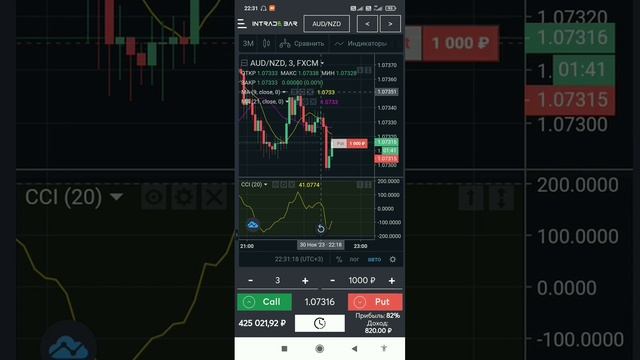640x360 pixels.
Task: Tap the blue cloud chart icon
Action: point(253,225)
